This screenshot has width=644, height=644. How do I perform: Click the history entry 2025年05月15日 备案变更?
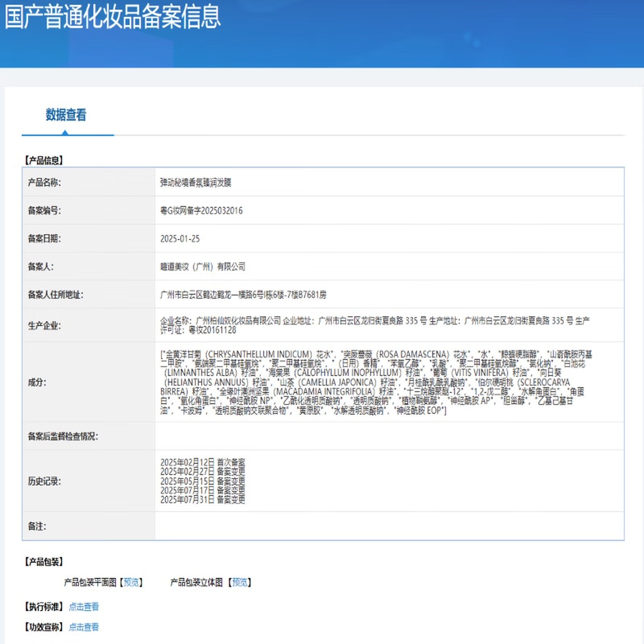[x=203, y=481]
